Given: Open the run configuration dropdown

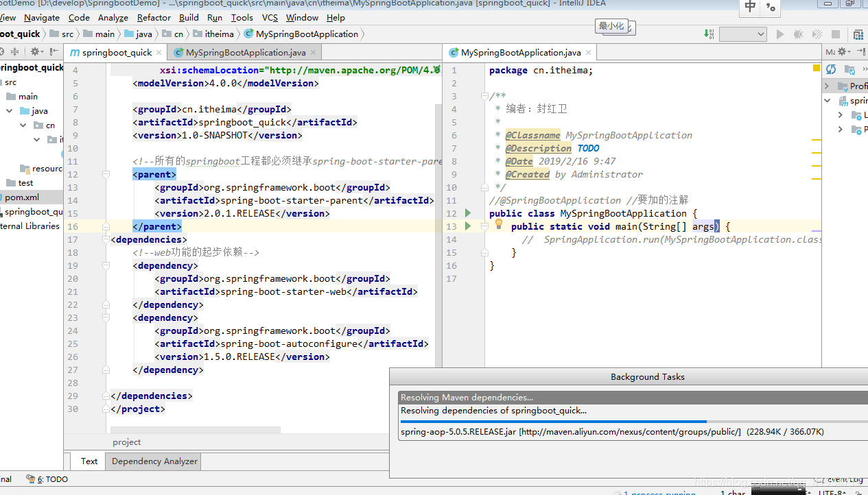Looking at the screenshot, I should 743,34.
